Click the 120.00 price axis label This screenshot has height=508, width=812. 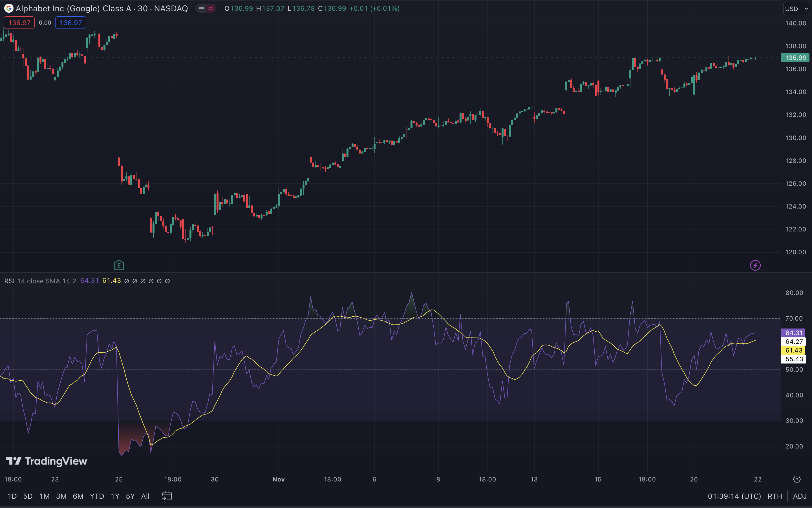(796, 252)
